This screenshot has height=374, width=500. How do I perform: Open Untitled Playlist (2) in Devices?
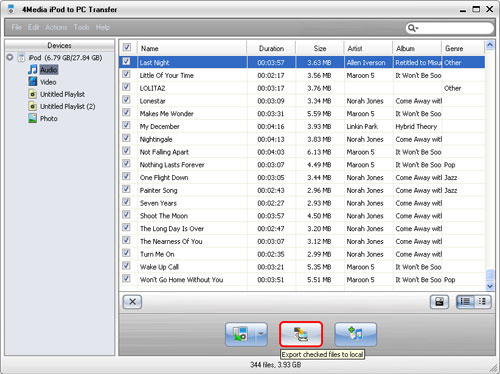tap(68, 106)
